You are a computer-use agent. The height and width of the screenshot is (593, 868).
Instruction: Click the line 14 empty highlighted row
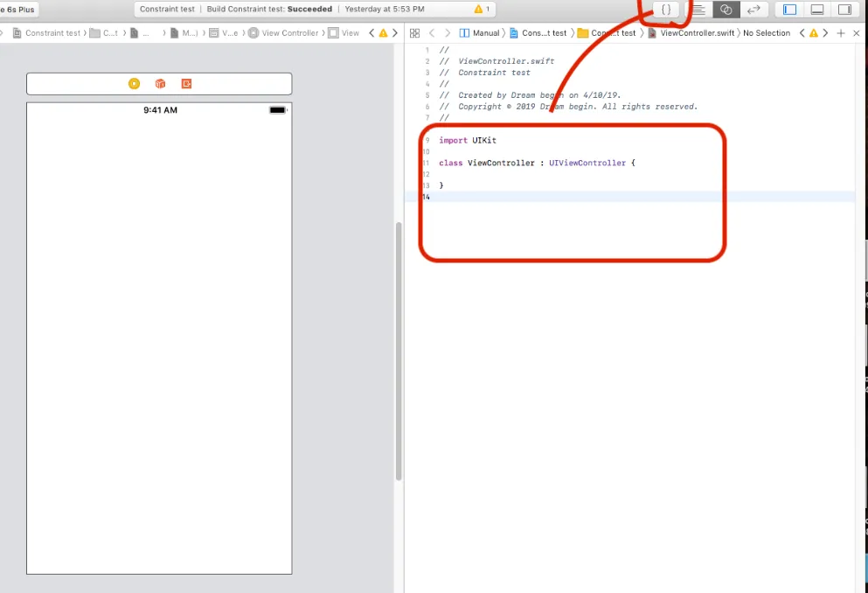630,197
